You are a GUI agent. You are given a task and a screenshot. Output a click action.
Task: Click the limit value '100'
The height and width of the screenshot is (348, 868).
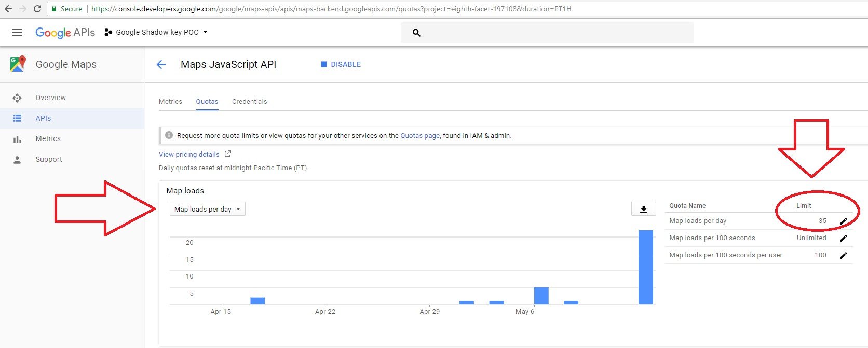click(820, 255)
